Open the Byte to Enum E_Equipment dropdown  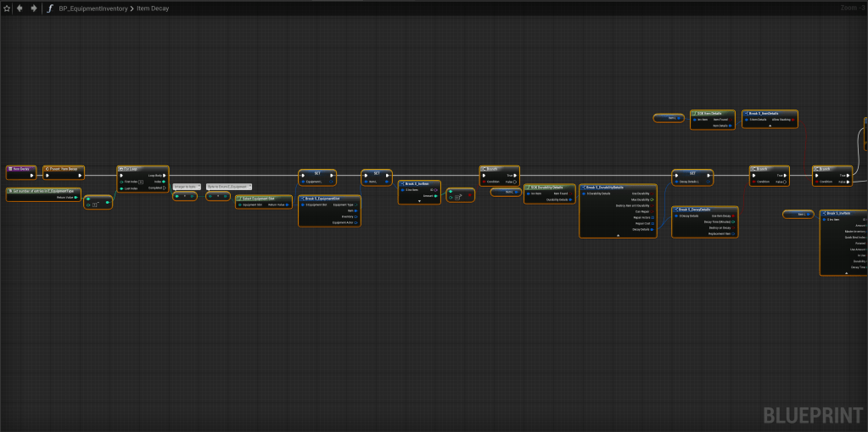pos(229,186)
